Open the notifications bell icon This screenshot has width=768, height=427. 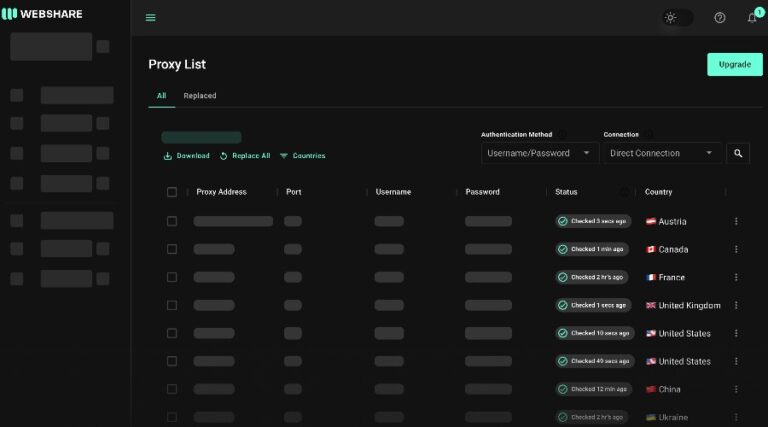click(x=752, y=18)
